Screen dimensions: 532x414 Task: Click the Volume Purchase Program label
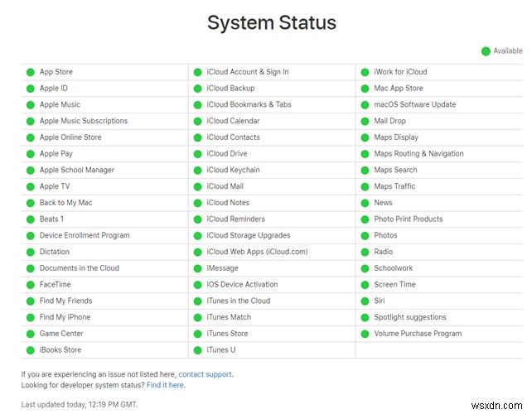tap(418, 334)
